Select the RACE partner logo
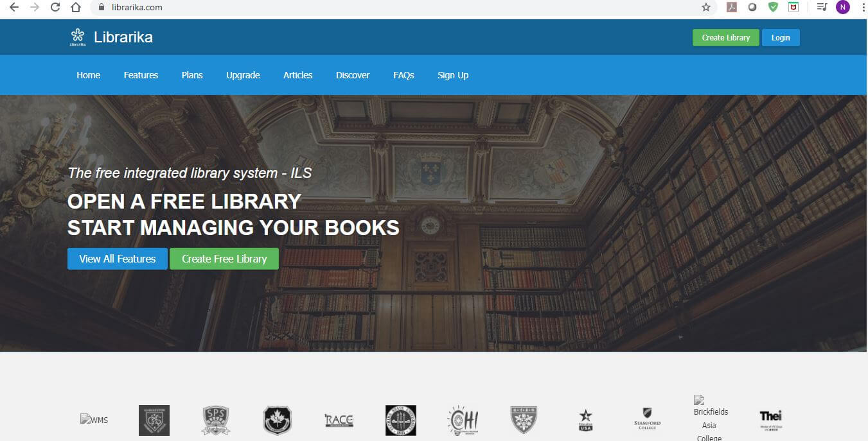Viewport: 868px width, 441px height. [x=339, y=420]
